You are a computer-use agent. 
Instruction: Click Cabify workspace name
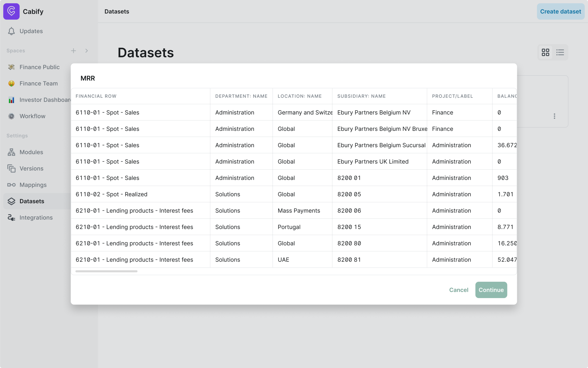[33, 11]
